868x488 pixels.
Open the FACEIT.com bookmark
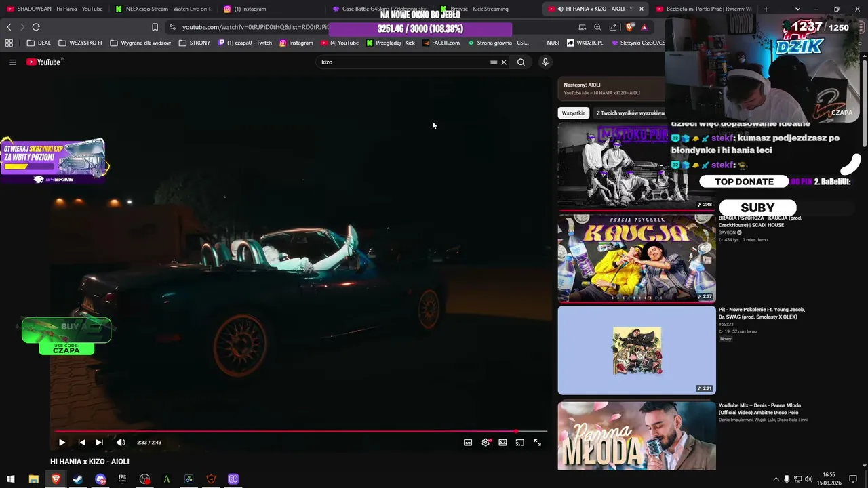click(x=441, y=43)
